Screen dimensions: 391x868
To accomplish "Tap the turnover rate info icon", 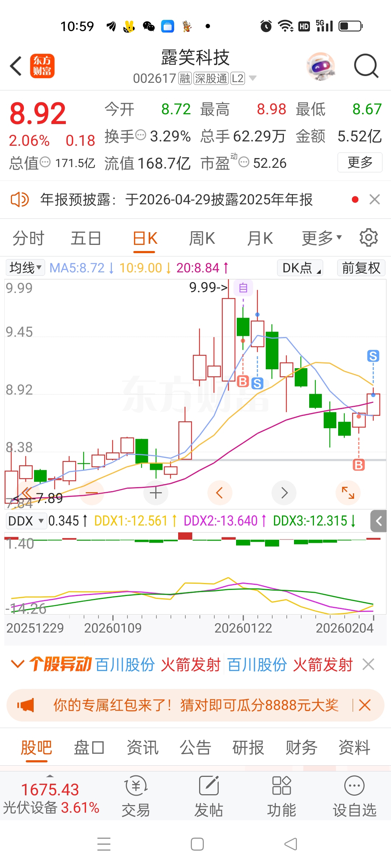I will (x=140, y=135).
